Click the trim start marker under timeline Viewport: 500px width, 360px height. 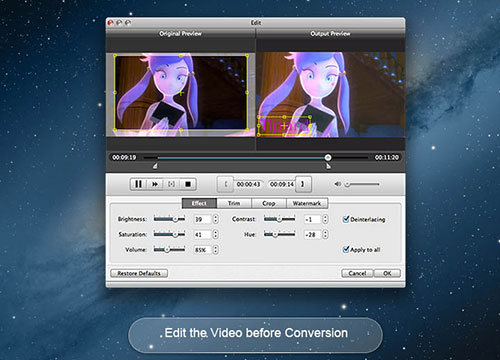point(155,166)
